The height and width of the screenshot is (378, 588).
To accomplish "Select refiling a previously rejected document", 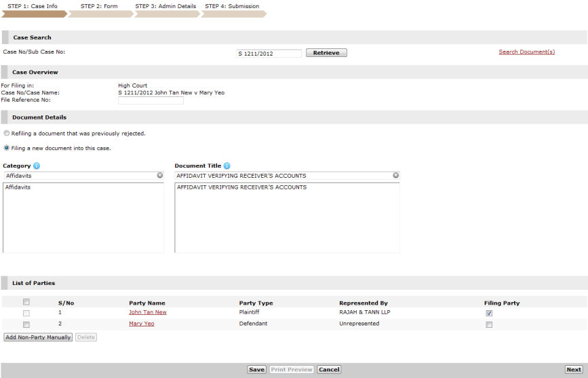I will tap(7, 134).
